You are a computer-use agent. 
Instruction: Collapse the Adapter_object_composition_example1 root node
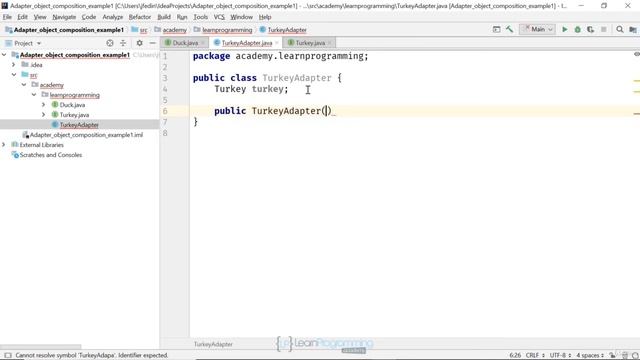[4, 55]
